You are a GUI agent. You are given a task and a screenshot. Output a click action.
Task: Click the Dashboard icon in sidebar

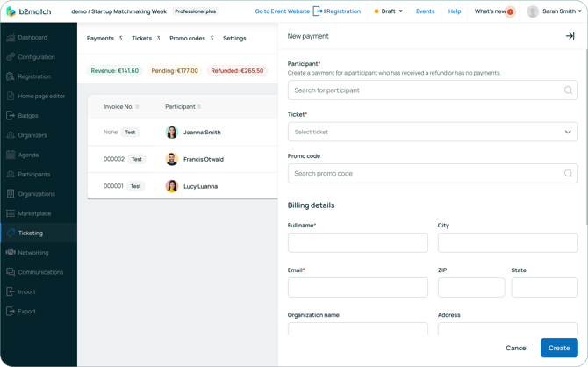pos(11,38)
